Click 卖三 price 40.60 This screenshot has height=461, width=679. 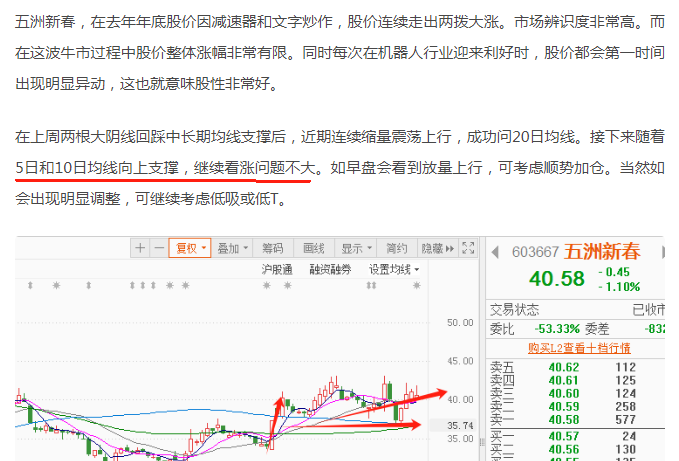[563, 393]
